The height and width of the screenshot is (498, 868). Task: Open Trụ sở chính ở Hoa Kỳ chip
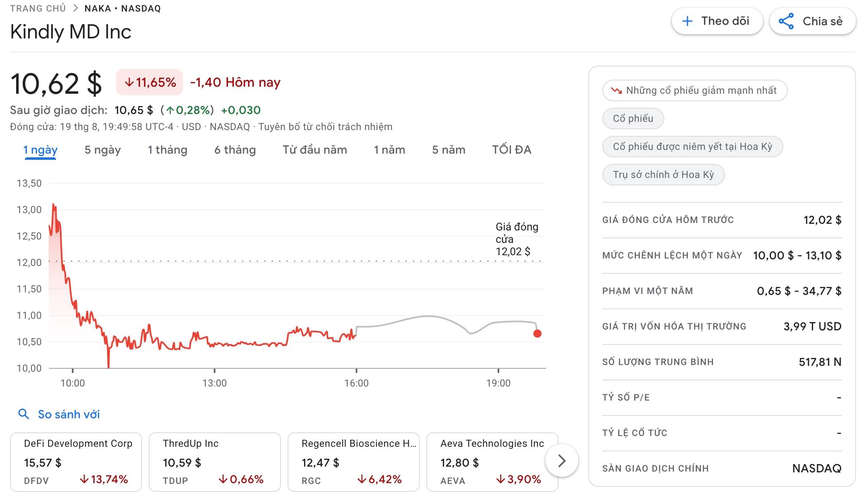[x=663, y=175]
